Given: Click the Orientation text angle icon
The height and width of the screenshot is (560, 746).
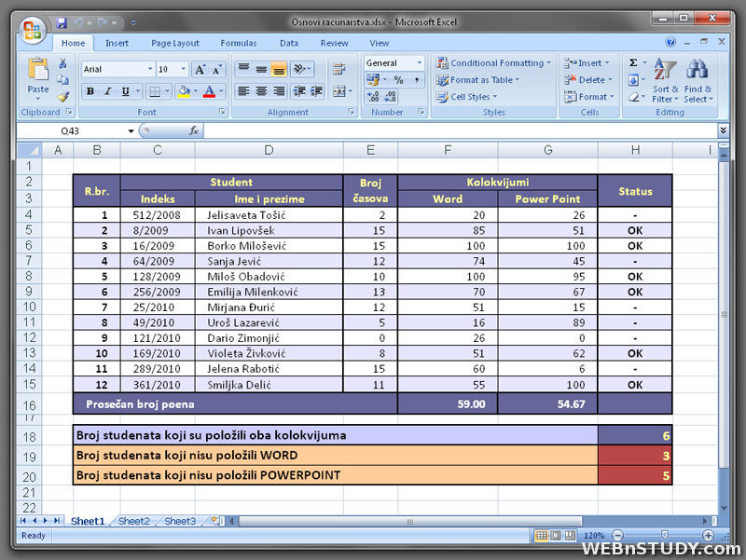Looking at the screenshot, I should [x=299, y=69].
